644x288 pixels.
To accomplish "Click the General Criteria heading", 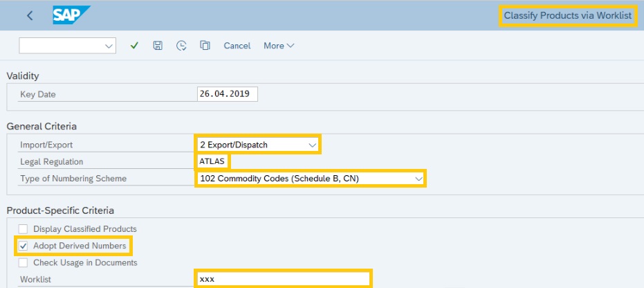I will pyautogui.click(x=42, y=127).
